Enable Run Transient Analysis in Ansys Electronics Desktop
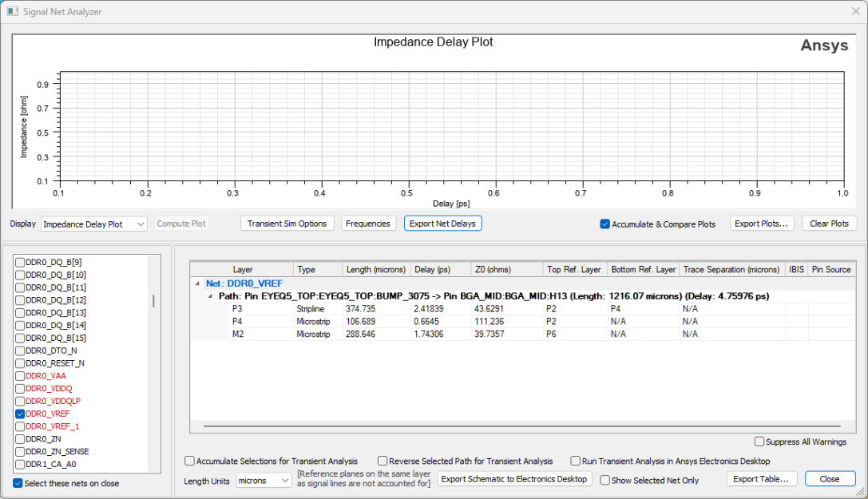 [x=575, y=461]
